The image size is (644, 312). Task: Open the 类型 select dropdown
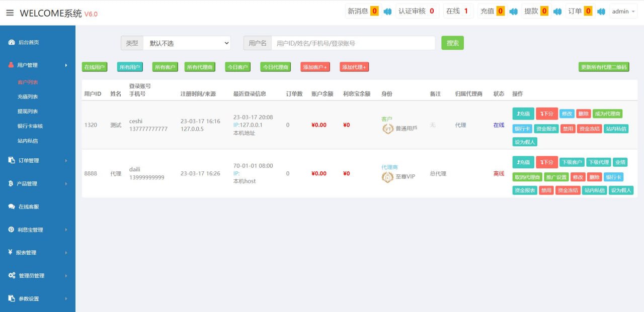187,43
